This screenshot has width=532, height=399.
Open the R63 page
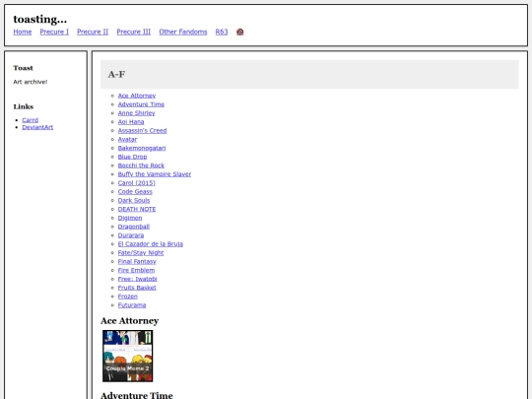click(222, 32)
